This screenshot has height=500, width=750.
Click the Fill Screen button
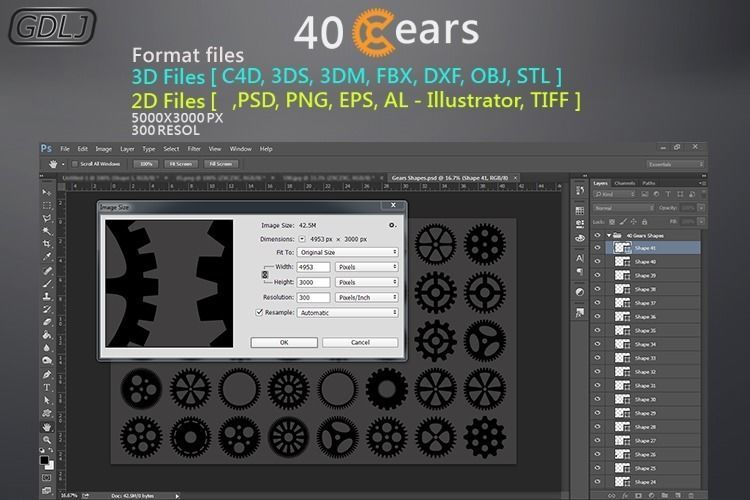(221, 164)
